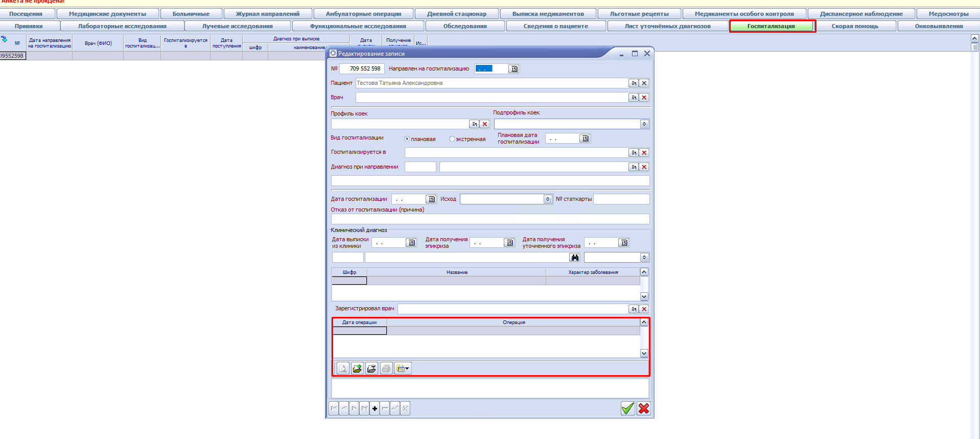Viewport: 980px width, 439px height.
Task: Expand the Подпрофиль коек dropdown
Action: tap(644, 124)
